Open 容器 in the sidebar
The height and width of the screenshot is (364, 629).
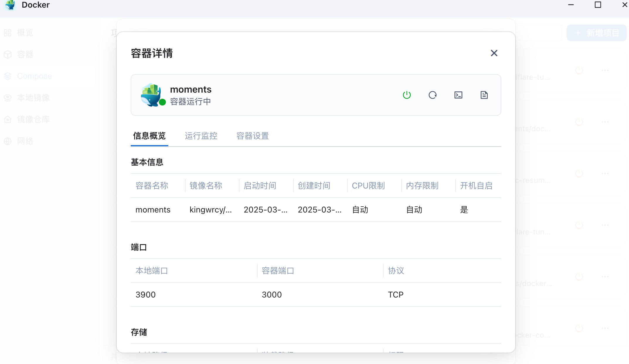click(25, 54)
